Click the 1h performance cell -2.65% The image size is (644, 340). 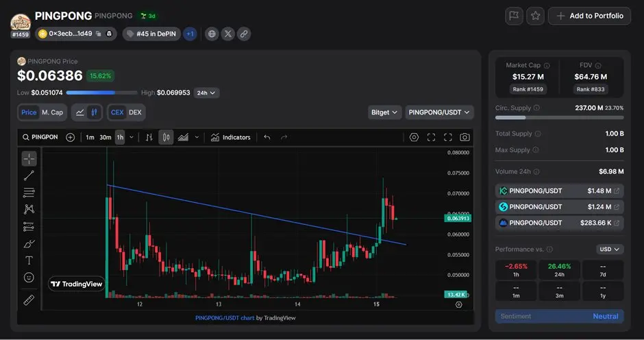[x=516, y=270]
